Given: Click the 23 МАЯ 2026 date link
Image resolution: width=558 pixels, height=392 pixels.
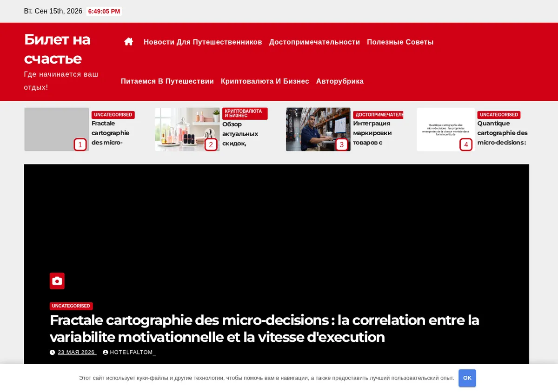Looking at the screenshot, I should [x=77, y=353].
